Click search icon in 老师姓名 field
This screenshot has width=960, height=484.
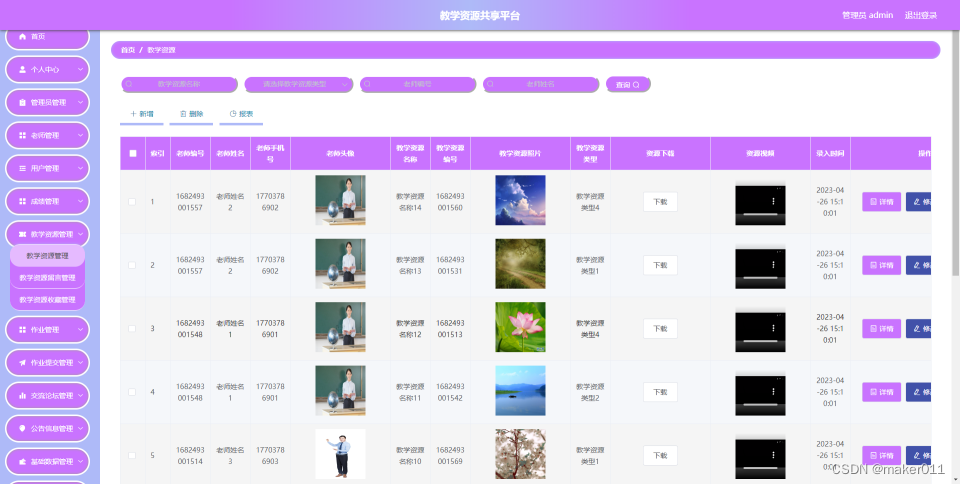[490, 84]
